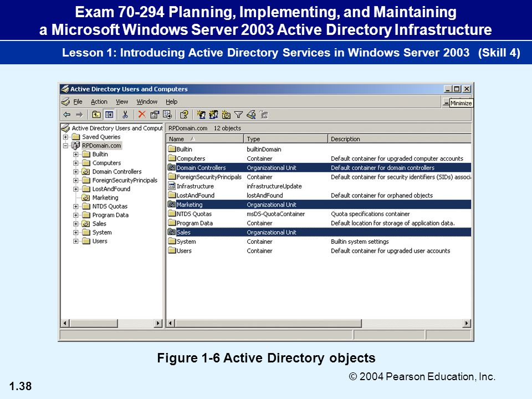Select ForeignSecurityPrincipals in the tree
Image resolution: width=532 pixels, height=399 pixels.
pyautogui.click(x=125, y=180)
